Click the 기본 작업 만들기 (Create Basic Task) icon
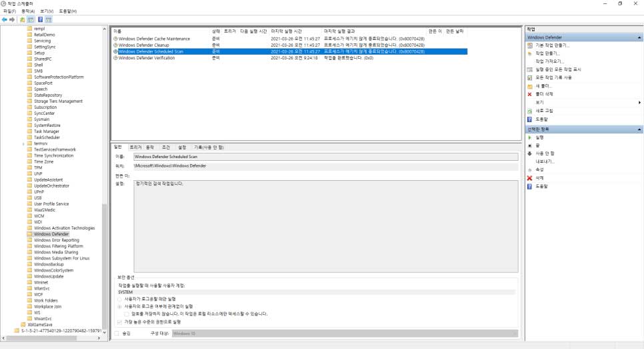The height and width of the screenshot is (349, 644). pyautogui.click(x=530, y=45)
